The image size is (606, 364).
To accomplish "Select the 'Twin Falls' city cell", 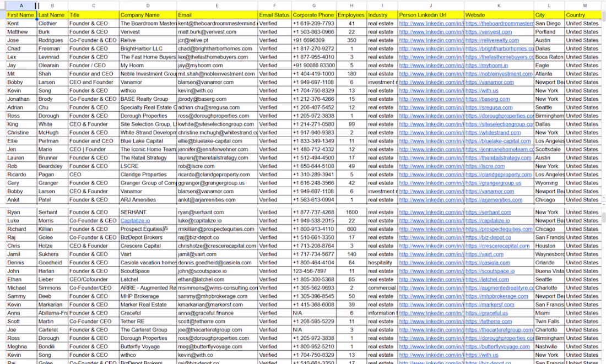I will [549, 322].
